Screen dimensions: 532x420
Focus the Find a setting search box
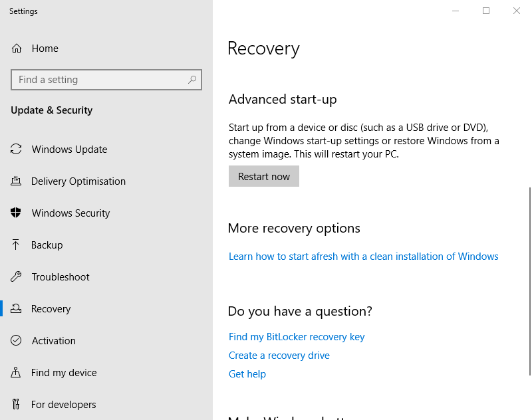pyautogui.click(x=100, y=80)
